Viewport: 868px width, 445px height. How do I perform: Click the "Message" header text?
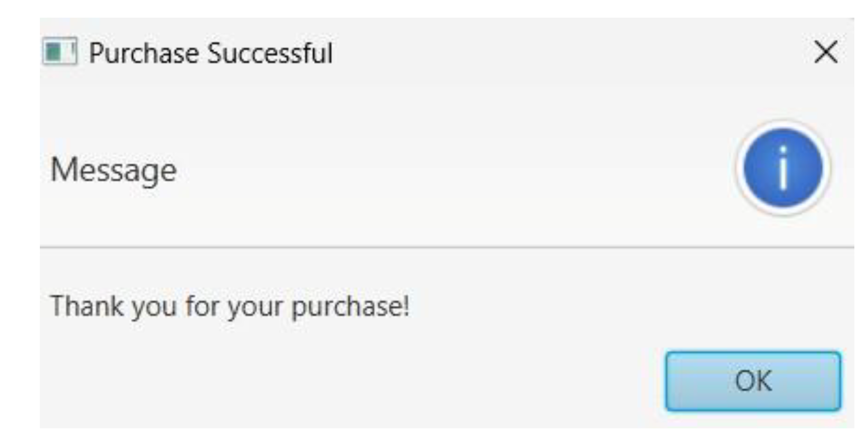click(114, 170)
